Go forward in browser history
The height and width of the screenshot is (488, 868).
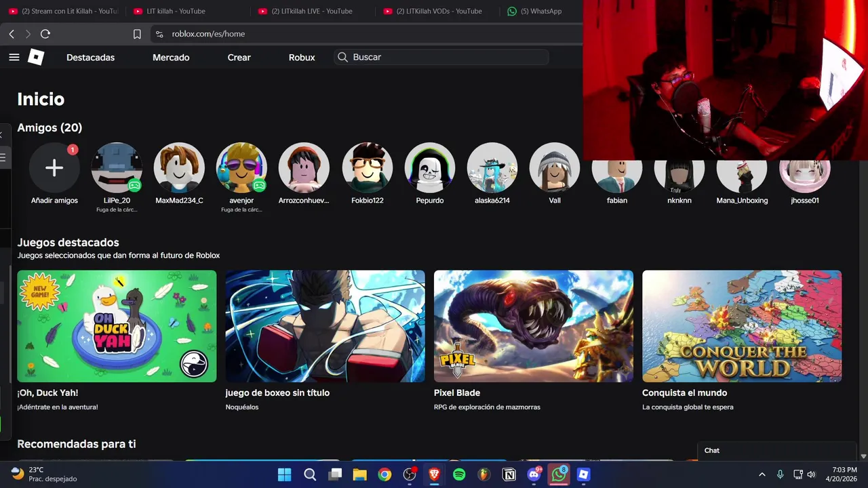click(x=28, y=34)
